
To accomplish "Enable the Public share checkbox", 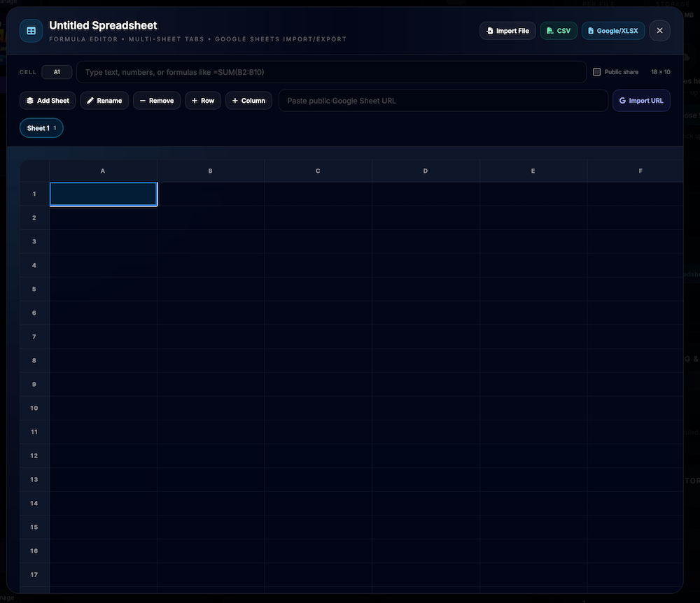I will [596, 71].
